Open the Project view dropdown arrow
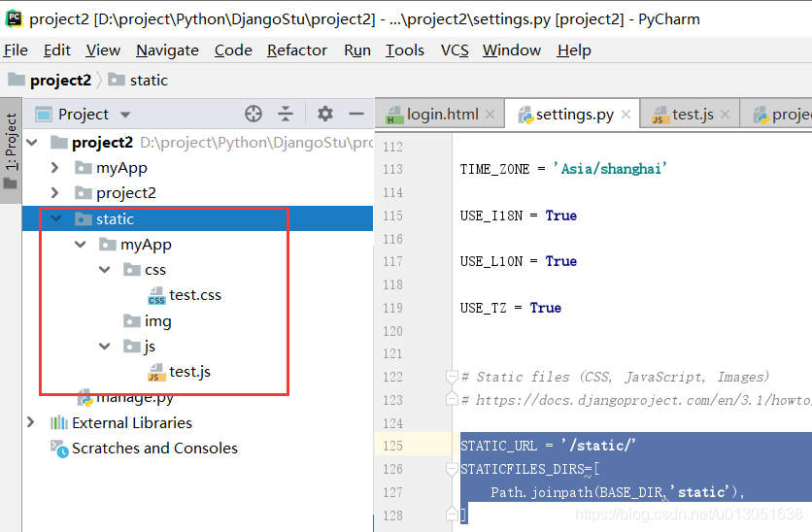812x532 pixels. click(124, 115)
